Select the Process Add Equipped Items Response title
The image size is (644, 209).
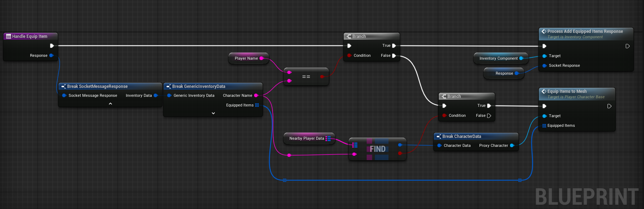click(585, 31)
